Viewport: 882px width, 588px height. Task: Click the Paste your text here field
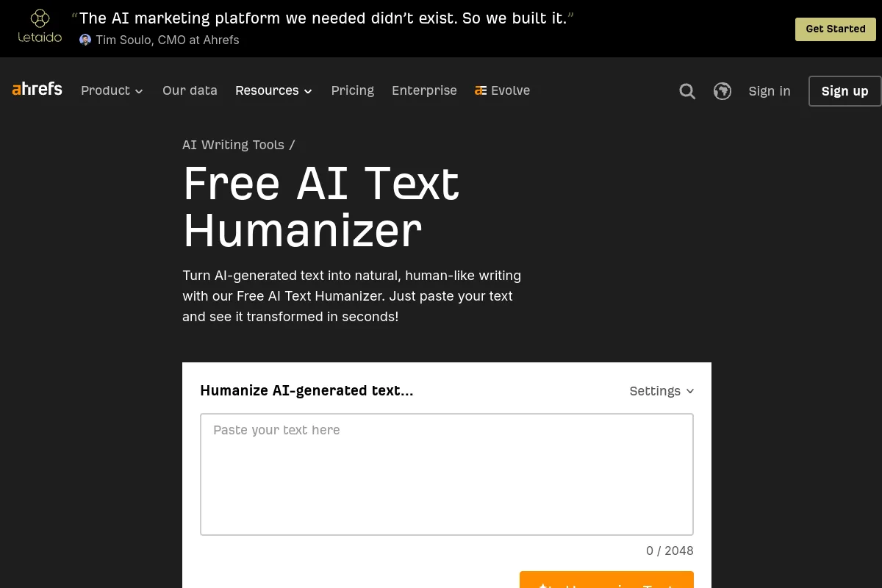point(447,474)
